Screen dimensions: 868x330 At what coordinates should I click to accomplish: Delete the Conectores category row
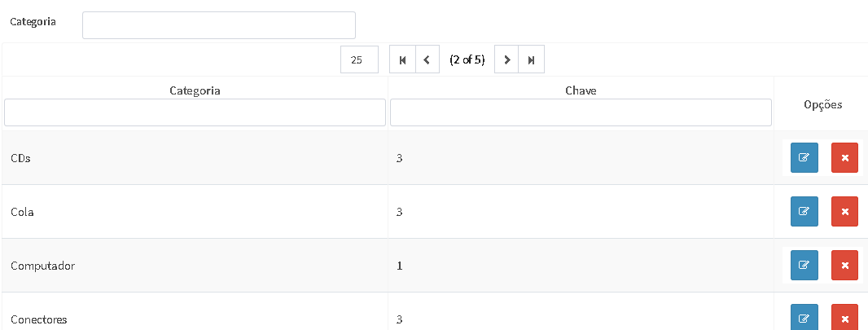(x=844, y=318)
